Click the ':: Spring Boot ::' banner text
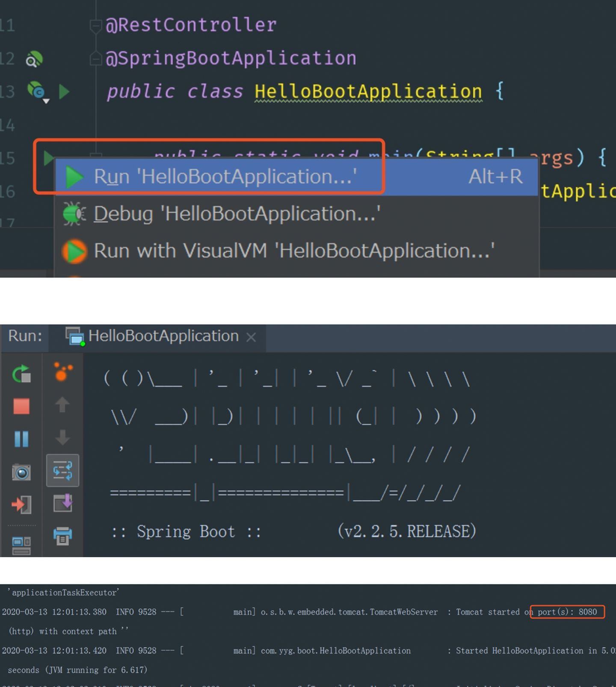616x687 pixels. (186, 532)
